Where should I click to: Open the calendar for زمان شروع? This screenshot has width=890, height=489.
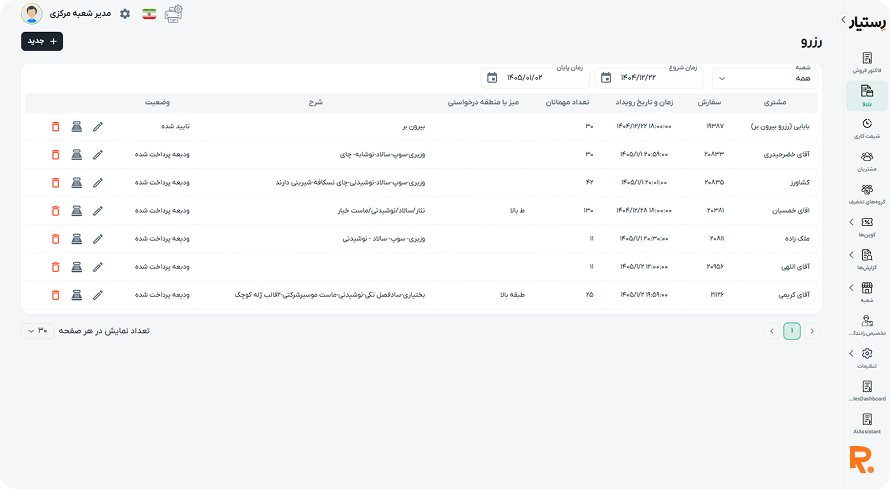point(606,78)
